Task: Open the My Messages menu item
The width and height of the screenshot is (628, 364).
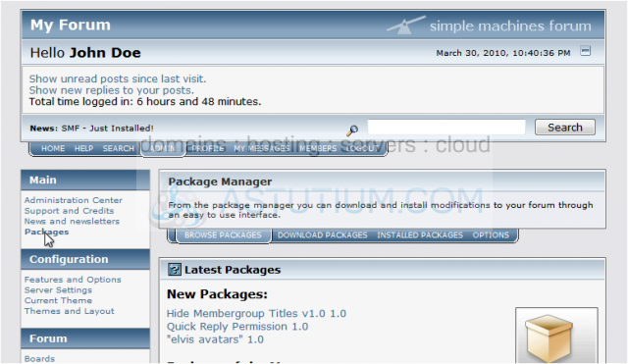Action: pyautogui.click(x=262, y=148)
